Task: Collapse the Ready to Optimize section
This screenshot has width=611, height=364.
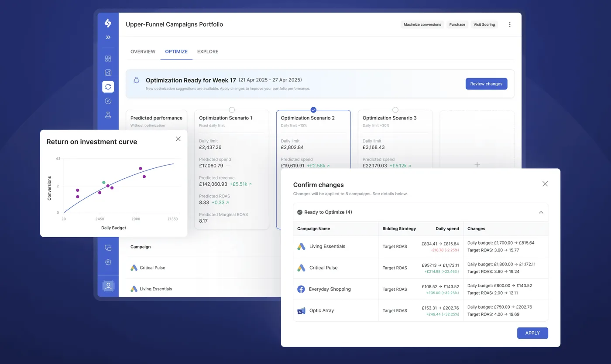Action: point(541,212)
